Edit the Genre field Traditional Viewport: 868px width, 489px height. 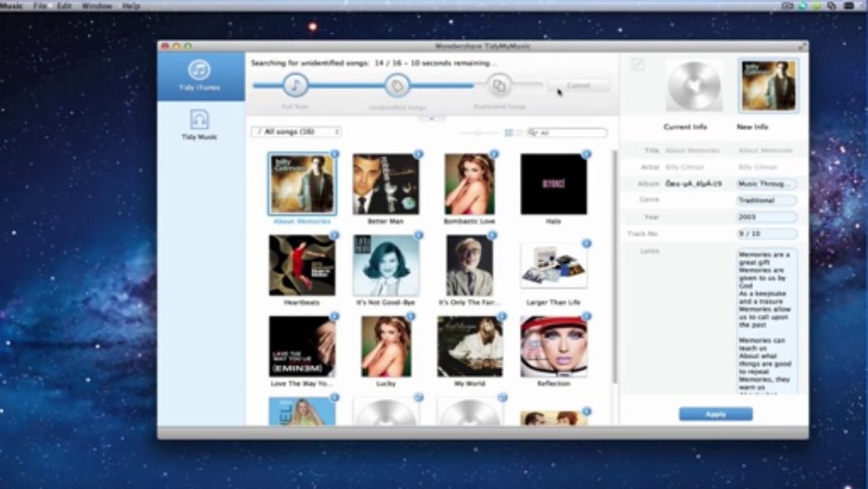(767, 200)
